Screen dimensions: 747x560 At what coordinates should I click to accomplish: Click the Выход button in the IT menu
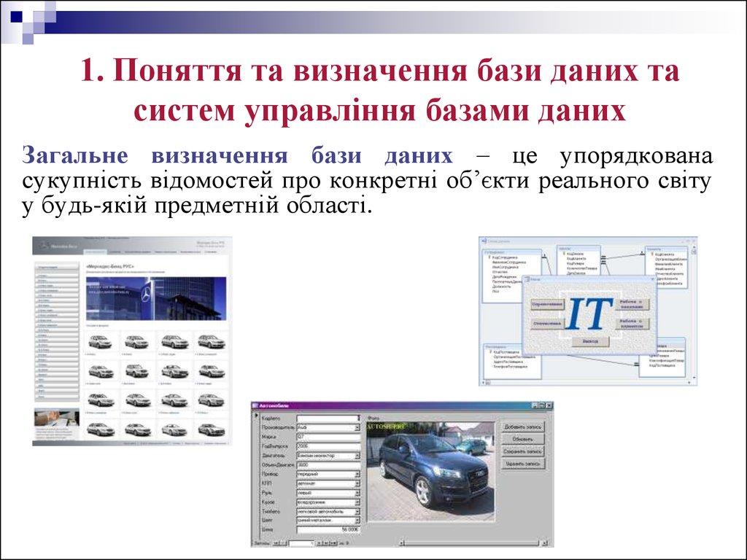tap(590, 341)
